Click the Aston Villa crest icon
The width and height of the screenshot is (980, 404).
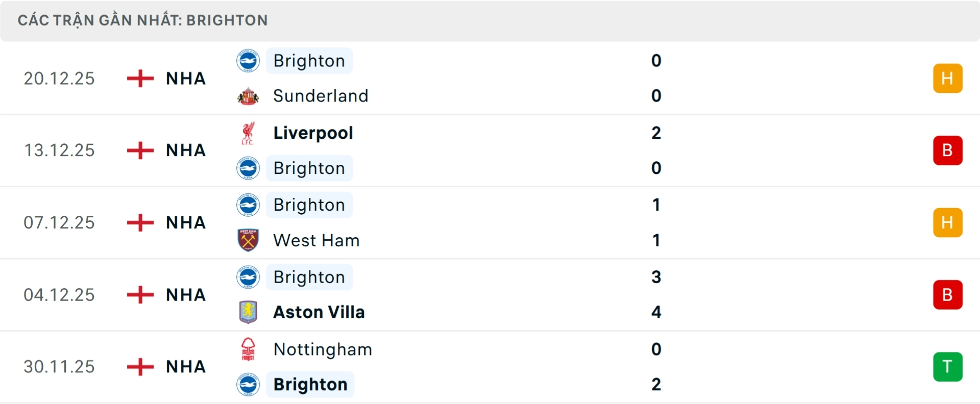249,312
